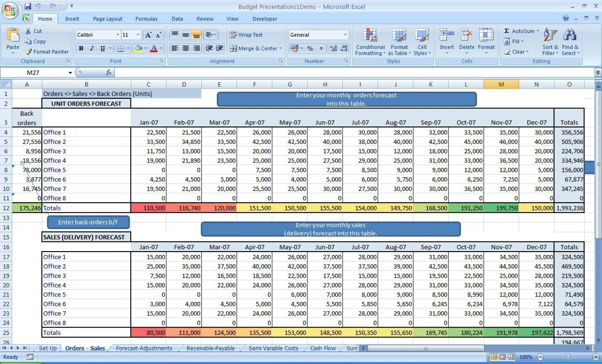Toggle Italic formatting on text
This screenshot has width=602, height=364.
tap(91, 48)
